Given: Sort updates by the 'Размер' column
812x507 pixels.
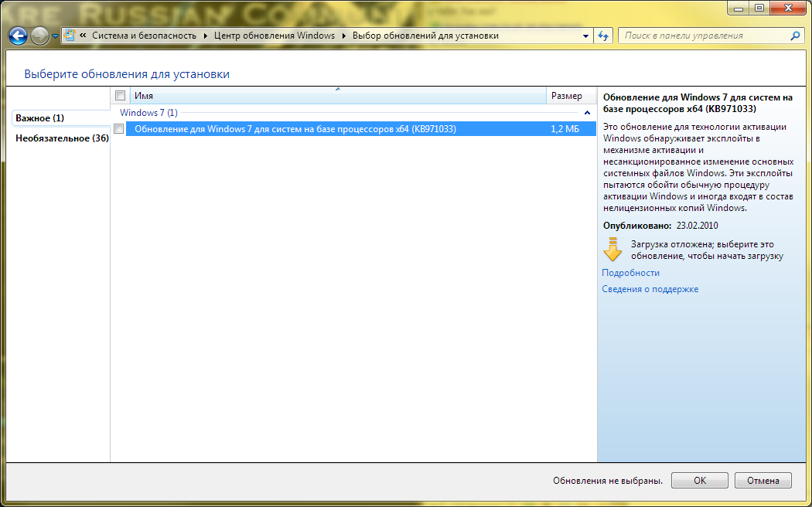Looking at the screenshot, I should 571,96.
